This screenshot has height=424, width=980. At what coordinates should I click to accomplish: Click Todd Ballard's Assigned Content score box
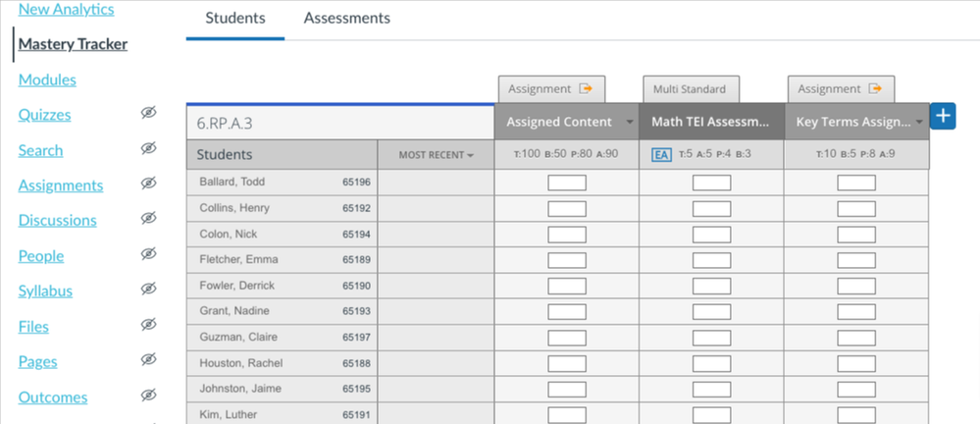[x=566, y=183]
